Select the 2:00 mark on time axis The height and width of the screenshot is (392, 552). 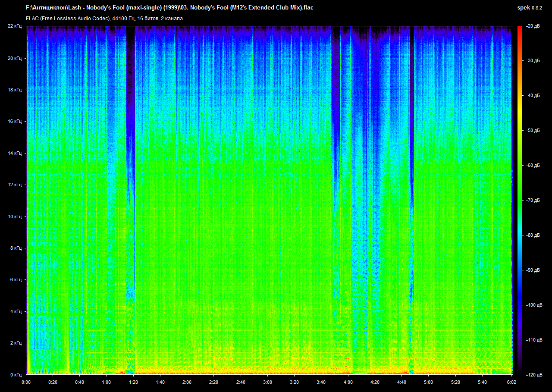[187, 382]
